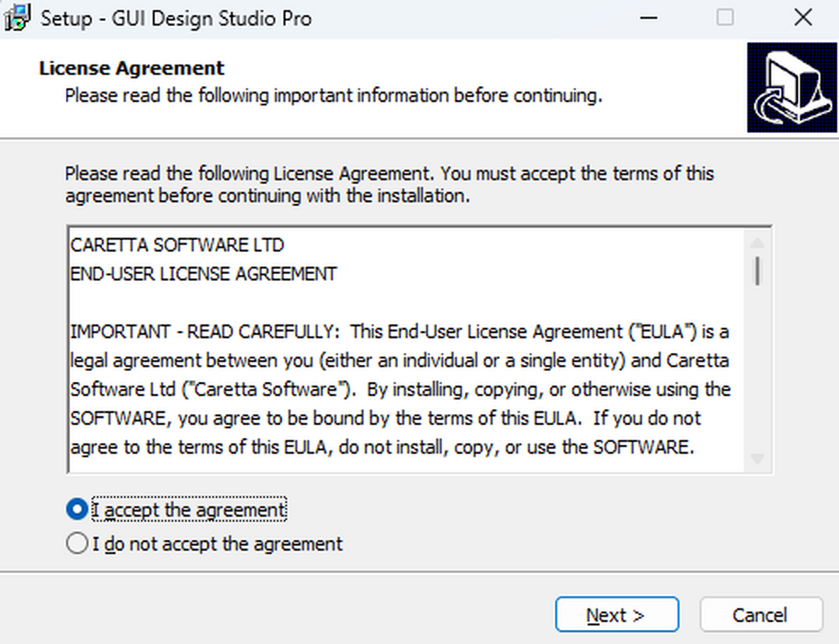Click the greyed-out maximize button

click(x=726, y=18)
